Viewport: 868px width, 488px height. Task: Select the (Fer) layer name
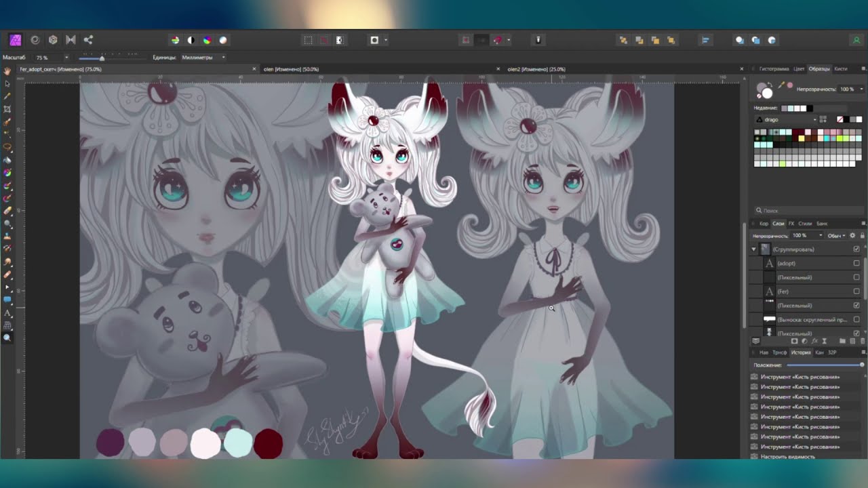pos(783,291)
